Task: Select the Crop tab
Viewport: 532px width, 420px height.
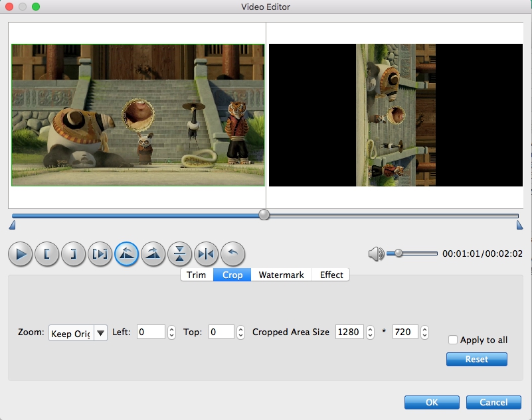Action: [232, 275]
